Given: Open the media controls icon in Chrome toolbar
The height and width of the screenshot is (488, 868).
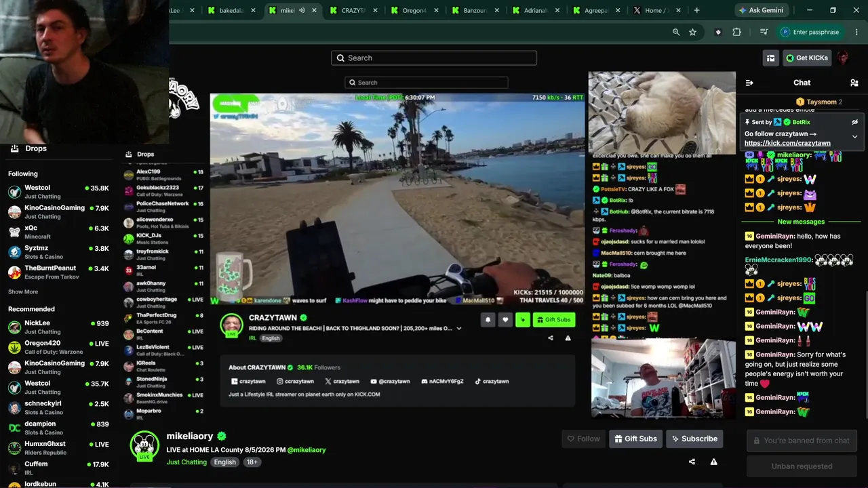Looking at the screenshot, I should pyautogui.click(x=764, y=32).
